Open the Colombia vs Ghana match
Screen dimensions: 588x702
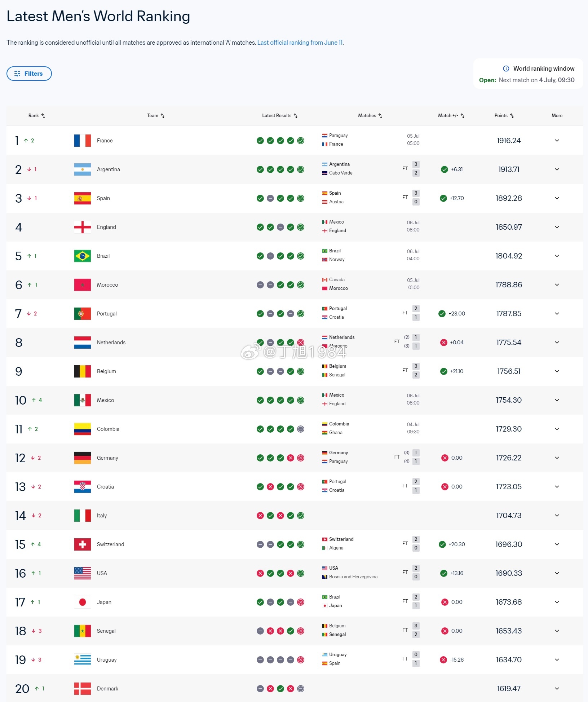click(x=371, y=428)
